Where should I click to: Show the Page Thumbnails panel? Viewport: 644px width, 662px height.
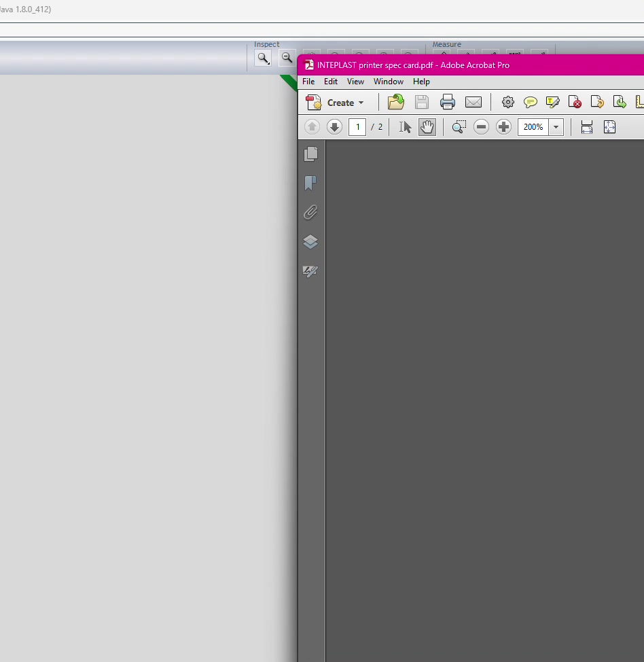310,154
